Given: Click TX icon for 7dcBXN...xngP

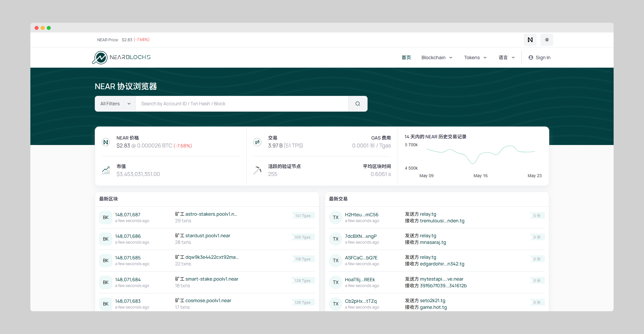Looking at the screenshot, I should (x=336, y=239).
